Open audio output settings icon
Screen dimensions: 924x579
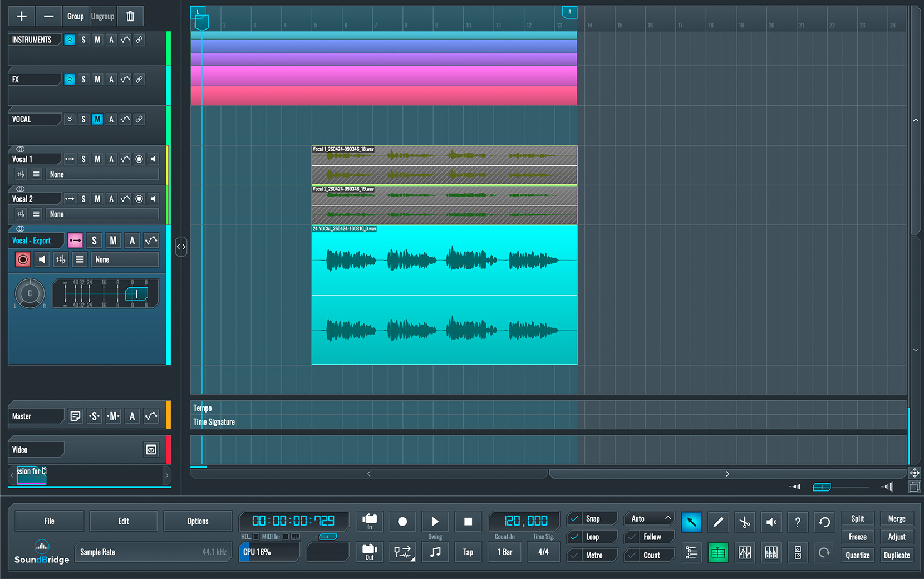click(370, 552)
